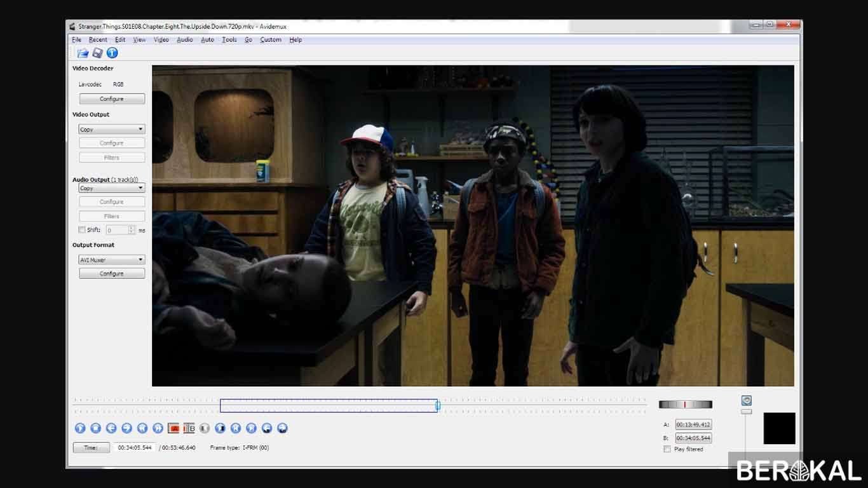Screen dimensions: 868x488
Task: Click Filters under Audio Output
Action: (x=112, y=217)
